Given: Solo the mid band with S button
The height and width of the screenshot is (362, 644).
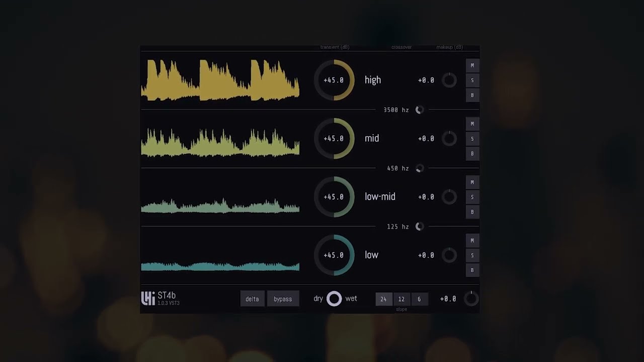Looking at the screenshot, I should tap(472, 139).
